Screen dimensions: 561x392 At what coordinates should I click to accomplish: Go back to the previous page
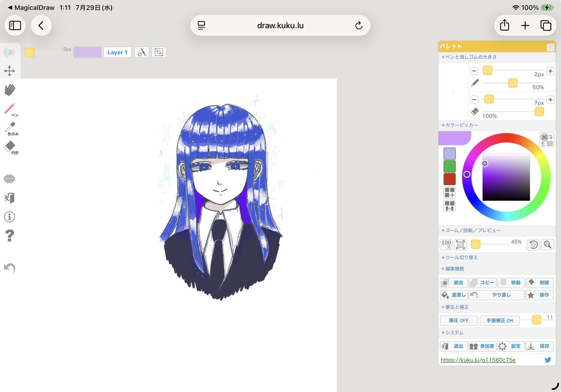point(41,25)
